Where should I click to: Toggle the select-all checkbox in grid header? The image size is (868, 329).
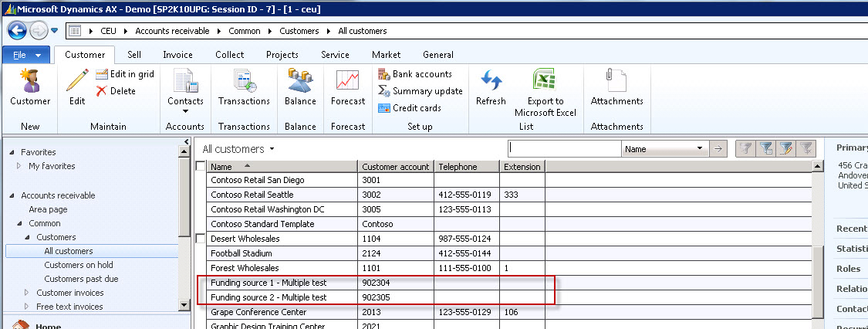pyautogui.click(x=201, y=167)
